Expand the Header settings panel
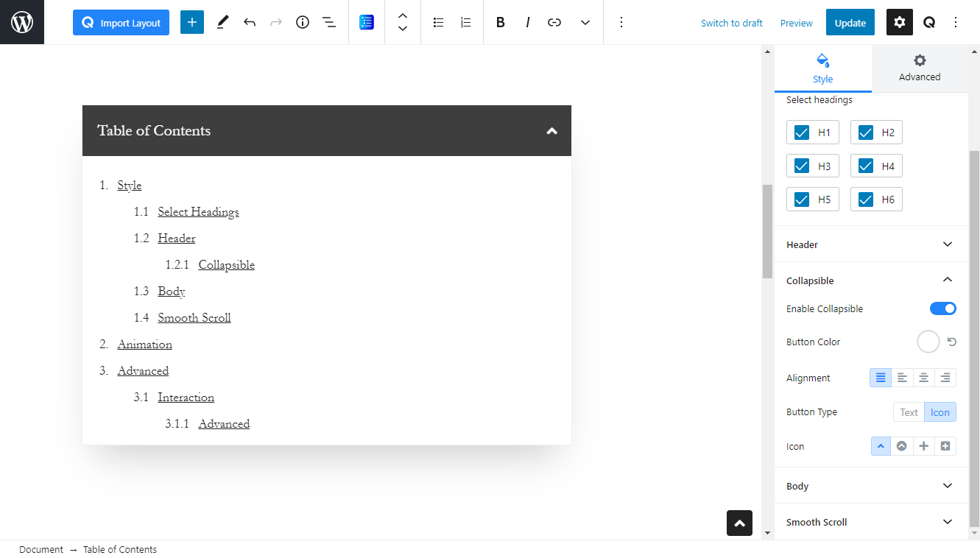The width and height of the screenshot is (980, 558). [871, 244]
